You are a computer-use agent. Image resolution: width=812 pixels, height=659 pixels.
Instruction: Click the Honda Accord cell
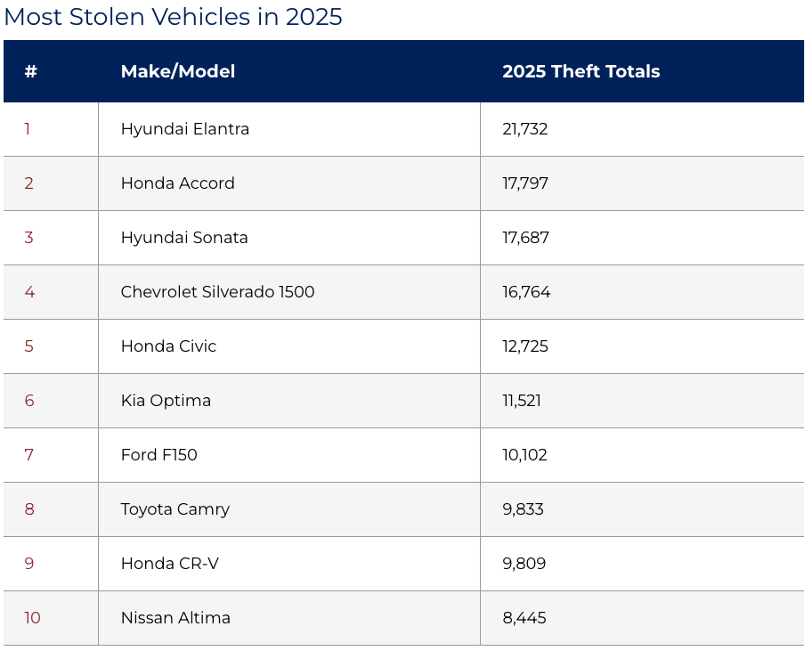tap(178, 183)
